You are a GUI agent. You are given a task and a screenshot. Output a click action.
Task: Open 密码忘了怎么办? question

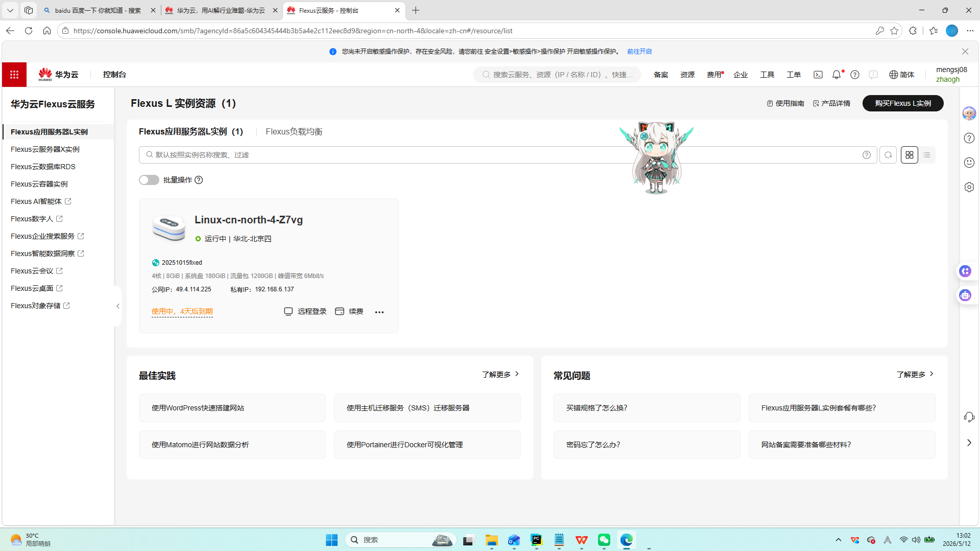click(x=647, y=445)
